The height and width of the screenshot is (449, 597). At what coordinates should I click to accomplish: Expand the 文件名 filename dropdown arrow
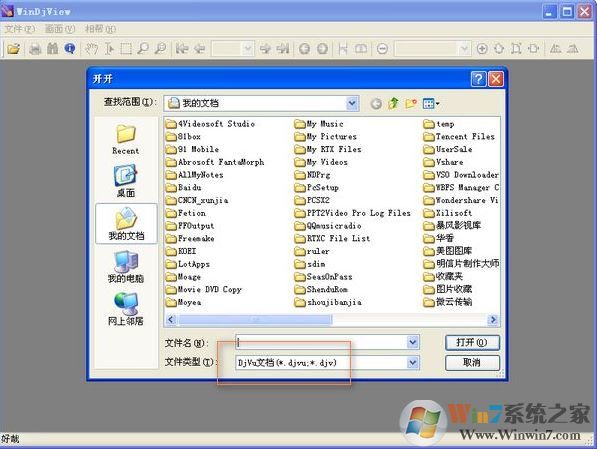click(x=413, y=342)
